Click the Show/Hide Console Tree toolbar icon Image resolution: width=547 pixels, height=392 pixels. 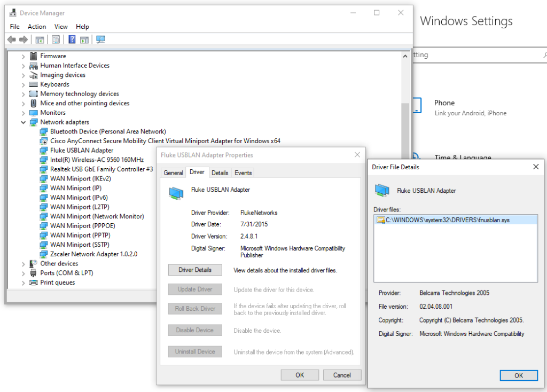tap(40, 40)
